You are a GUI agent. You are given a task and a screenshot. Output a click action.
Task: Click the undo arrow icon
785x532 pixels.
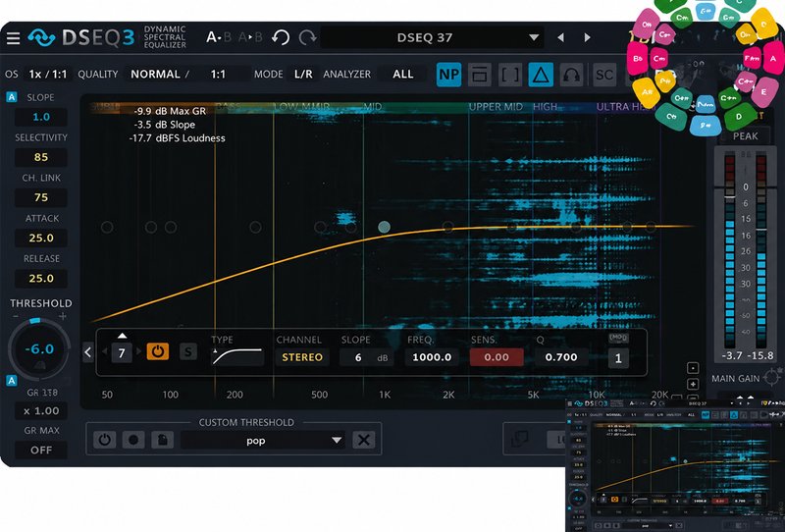coord(281,37)
